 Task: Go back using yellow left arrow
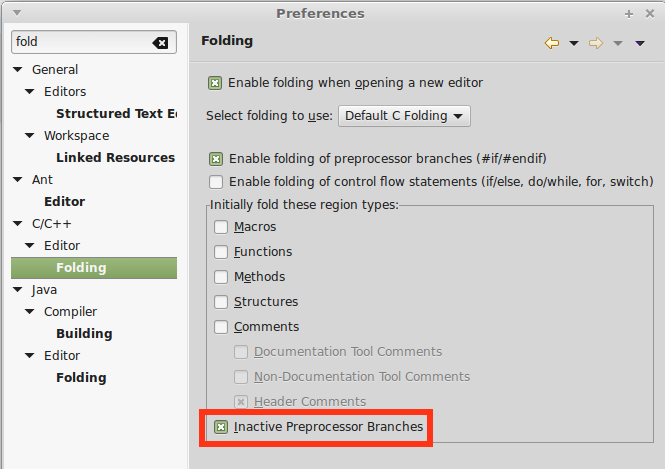(x=552, y=43)
